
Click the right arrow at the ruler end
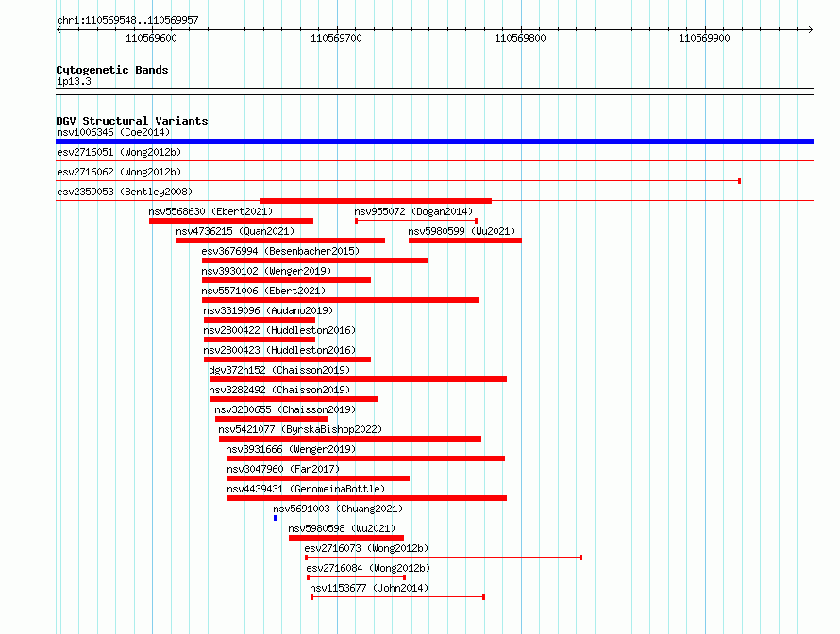(x=811, y=29)
